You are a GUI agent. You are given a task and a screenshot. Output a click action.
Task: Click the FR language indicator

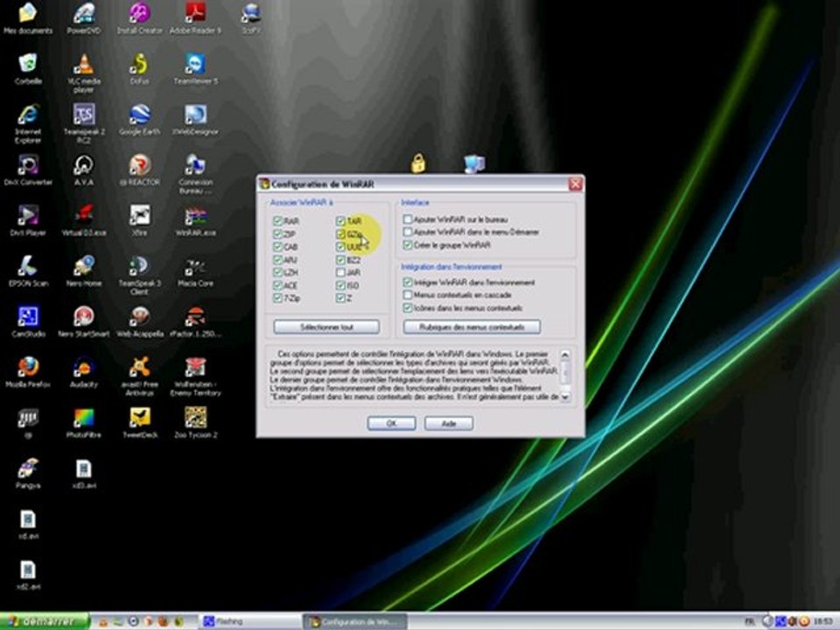coord(750,621)
